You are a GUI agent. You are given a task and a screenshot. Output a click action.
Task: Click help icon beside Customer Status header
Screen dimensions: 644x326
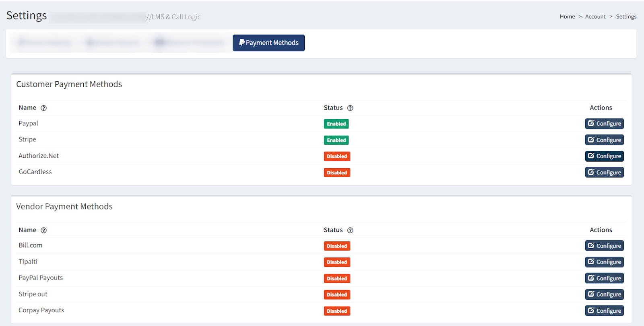coord(350,108)
